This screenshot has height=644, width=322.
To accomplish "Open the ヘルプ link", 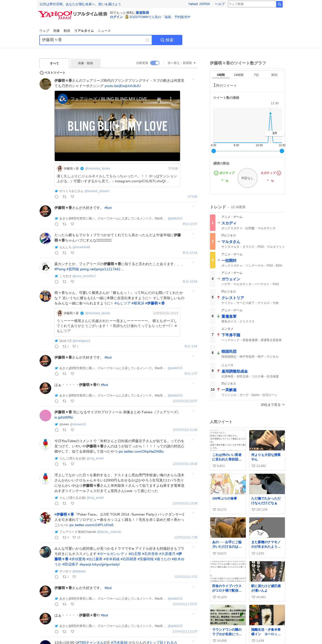I will point(220,4).
